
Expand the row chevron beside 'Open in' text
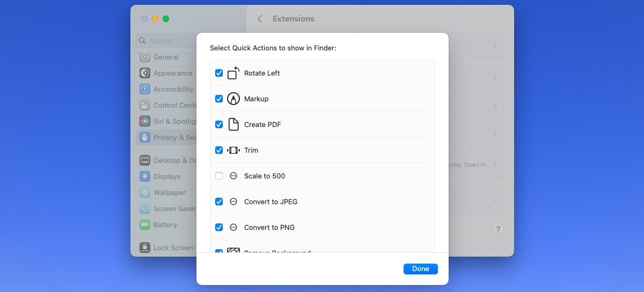point(495,164)
